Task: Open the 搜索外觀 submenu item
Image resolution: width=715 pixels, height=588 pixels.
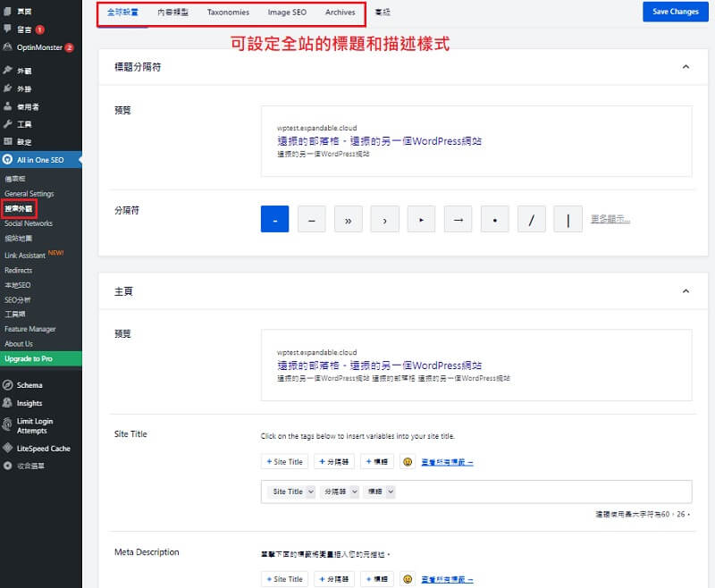Action: point(19,208)
